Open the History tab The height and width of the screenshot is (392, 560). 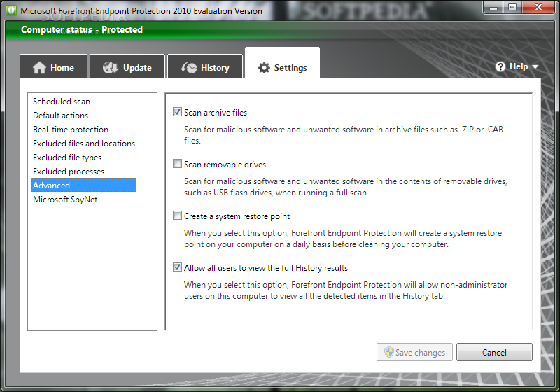point(205,66)
